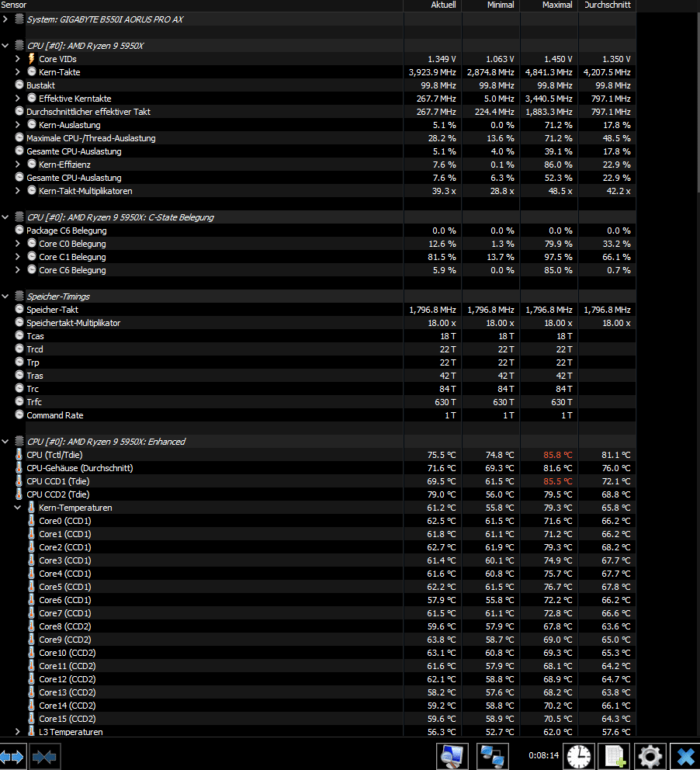
Task: Expand the Kern-Auslastung row
Action: pyautogui.click(x=18, y=125)
